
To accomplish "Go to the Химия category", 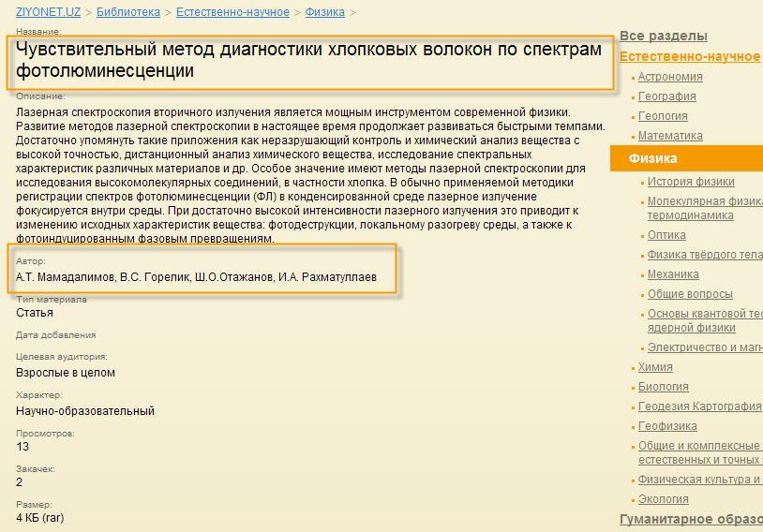I will 655,367.
